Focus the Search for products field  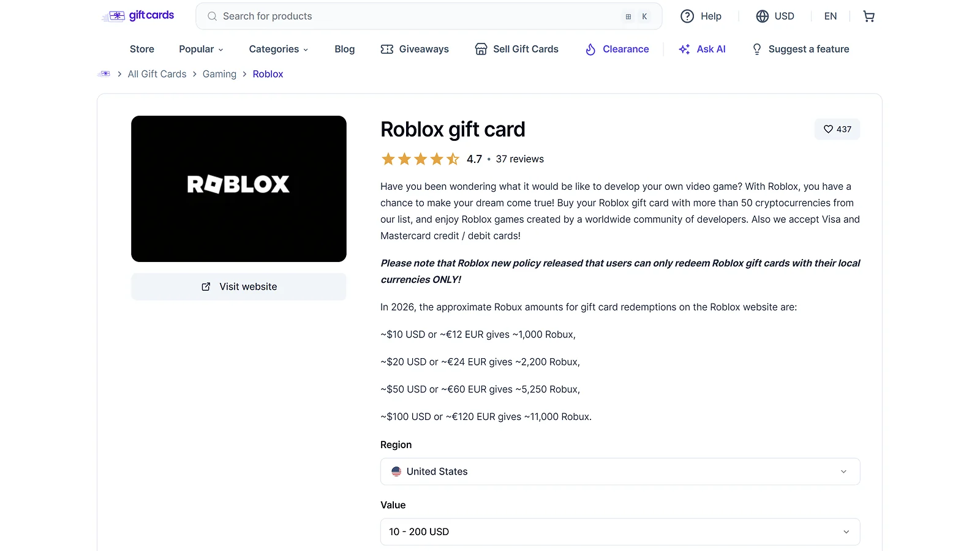pos(429,17)
